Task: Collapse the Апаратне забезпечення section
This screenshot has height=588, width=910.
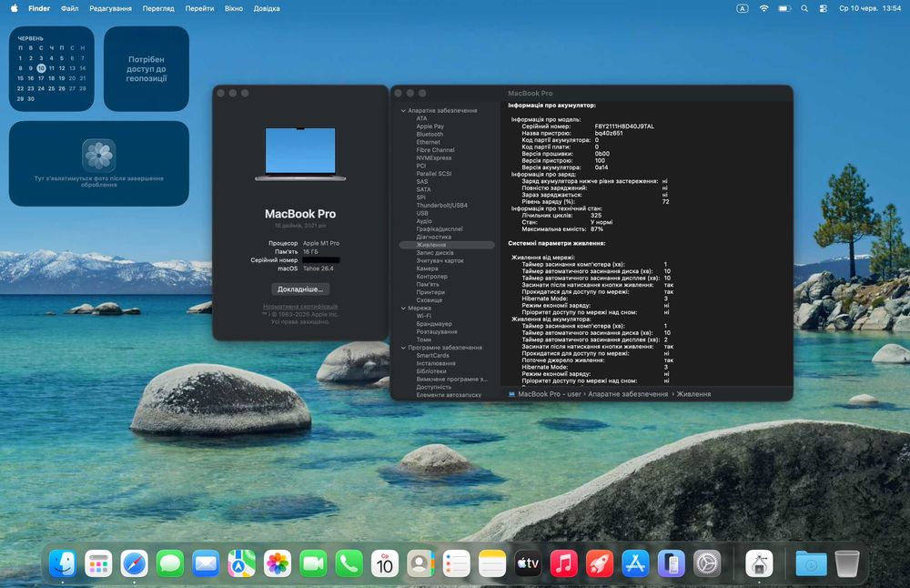Action: (x=403, y=110)
